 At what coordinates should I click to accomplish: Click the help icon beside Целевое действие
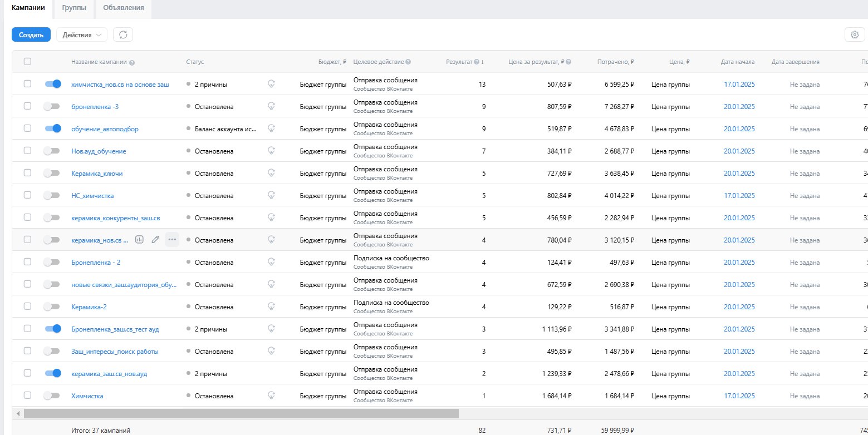tap(409, 62)
